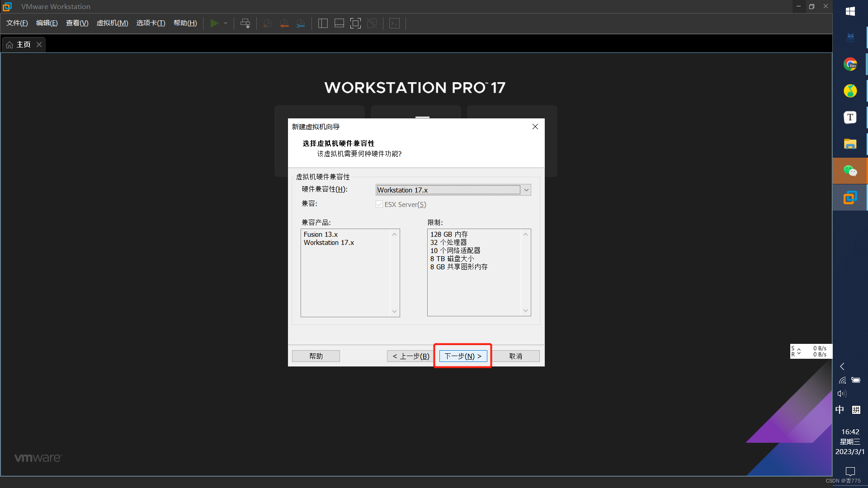
Task: Click the snapshot capture icon
Action: (268, 23)
